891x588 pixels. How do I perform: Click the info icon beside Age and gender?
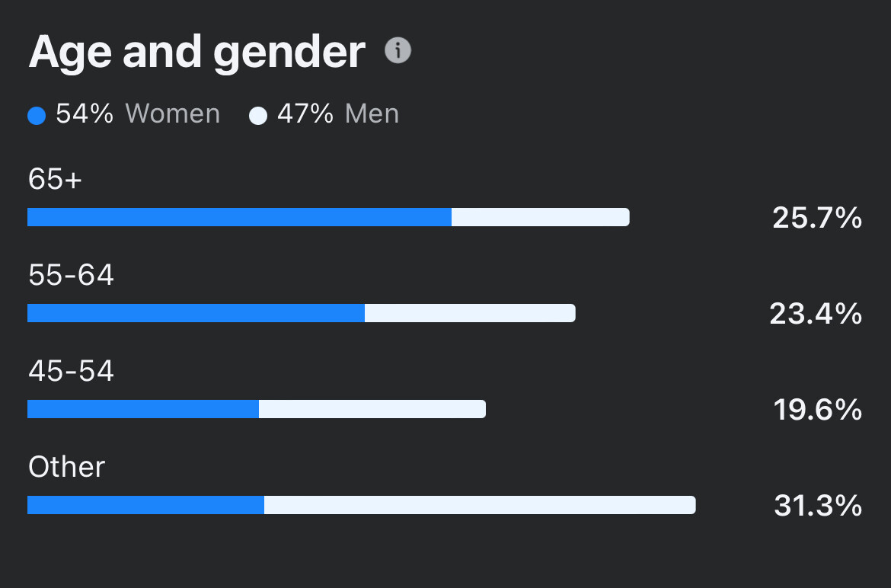[x=398, y=51]
